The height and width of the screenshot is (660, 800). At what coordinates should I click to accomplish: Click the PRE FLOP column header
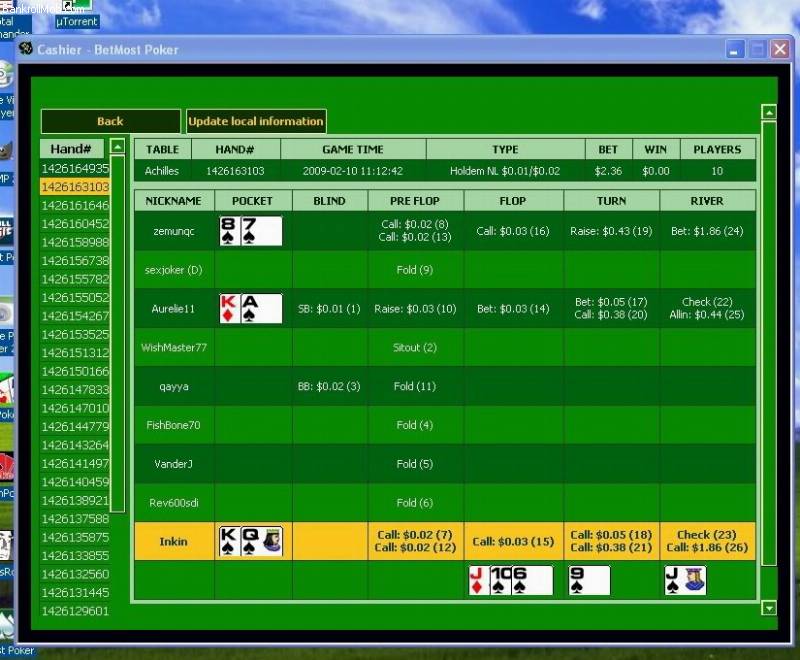click(x=415, y=201)
